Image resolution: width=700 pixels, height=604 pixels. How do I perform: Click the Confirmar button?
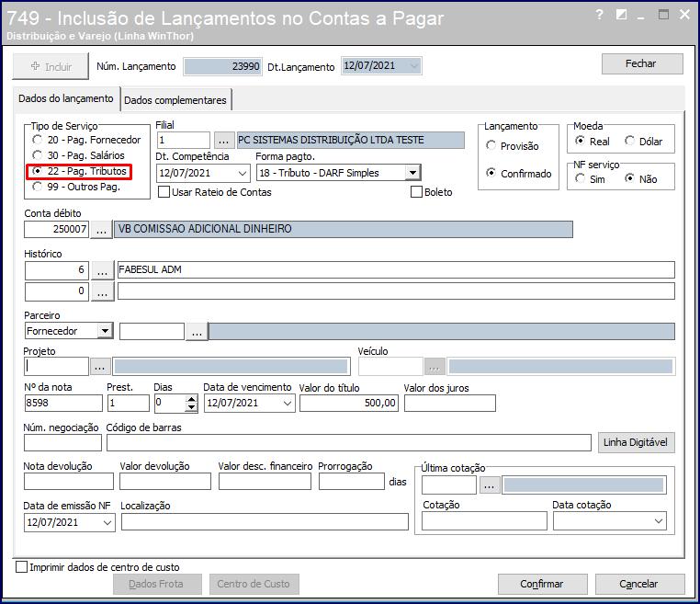point(542,584)
